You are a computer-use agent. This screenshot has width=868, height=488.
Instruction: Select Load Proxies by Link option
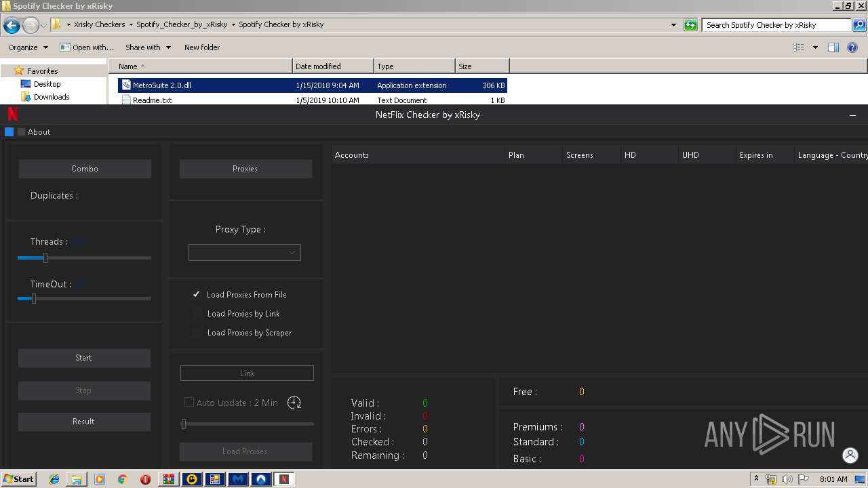(x=236, y=314)
